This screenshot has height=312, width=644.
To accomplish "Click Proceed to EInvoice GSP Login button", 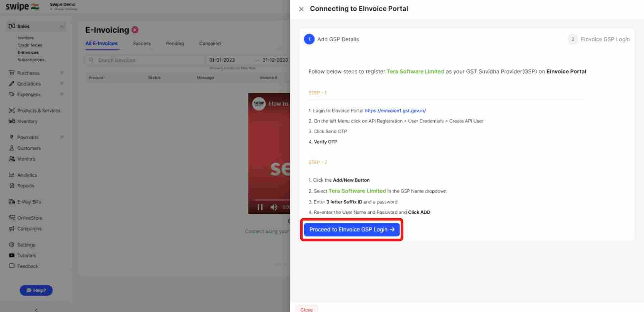I will point(352,229).
